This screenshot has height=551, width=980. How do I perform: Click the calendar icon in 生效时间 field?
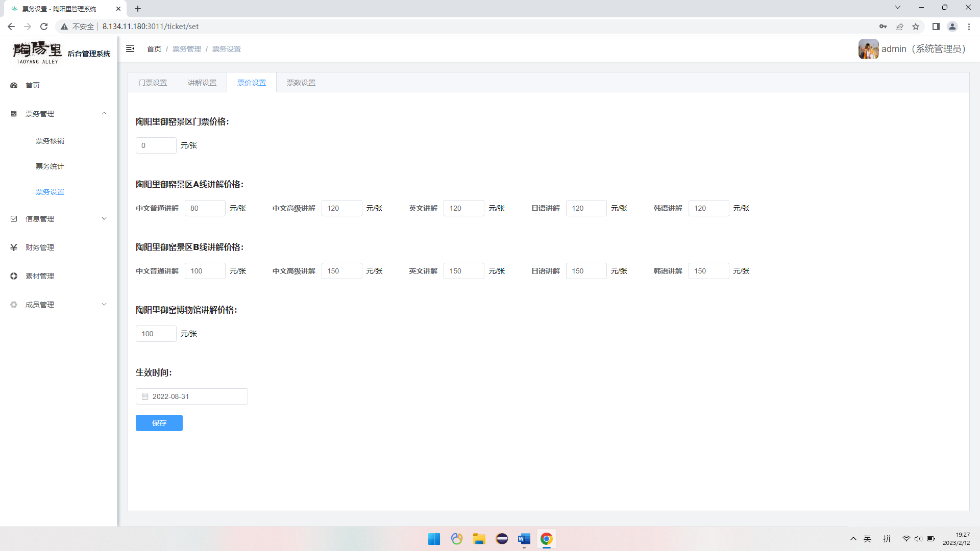145,396
